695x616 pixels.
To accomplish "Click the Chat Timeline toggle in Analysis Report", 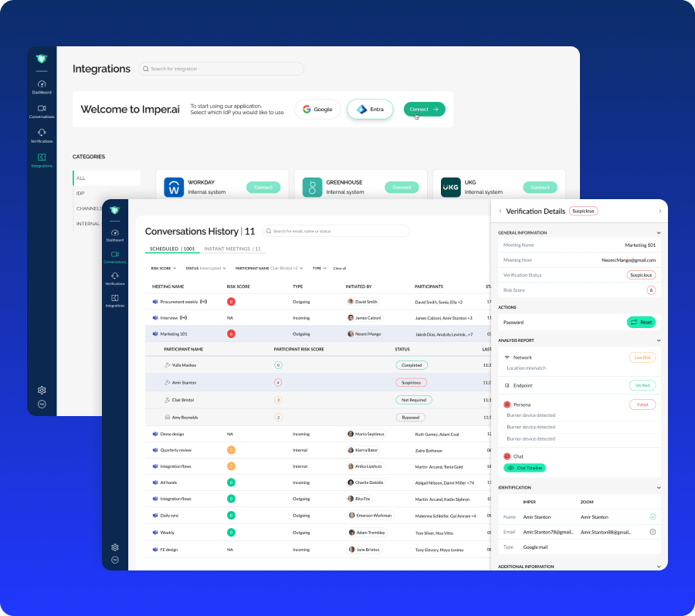I will 525,468.
